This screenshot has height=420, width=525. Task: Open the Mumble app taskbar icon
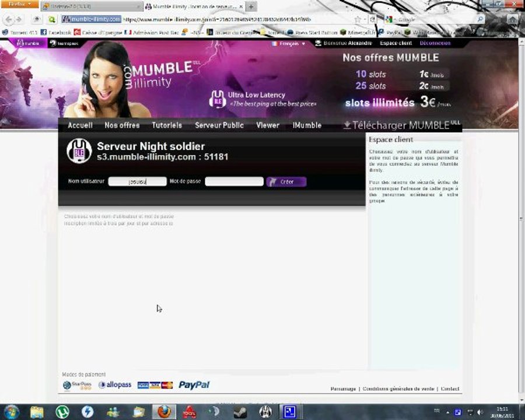[265, 412]
